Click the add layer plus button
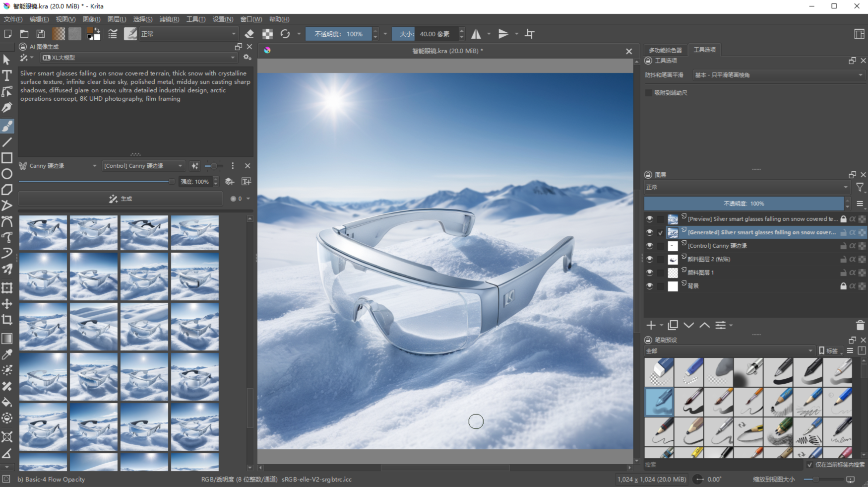 651,325
